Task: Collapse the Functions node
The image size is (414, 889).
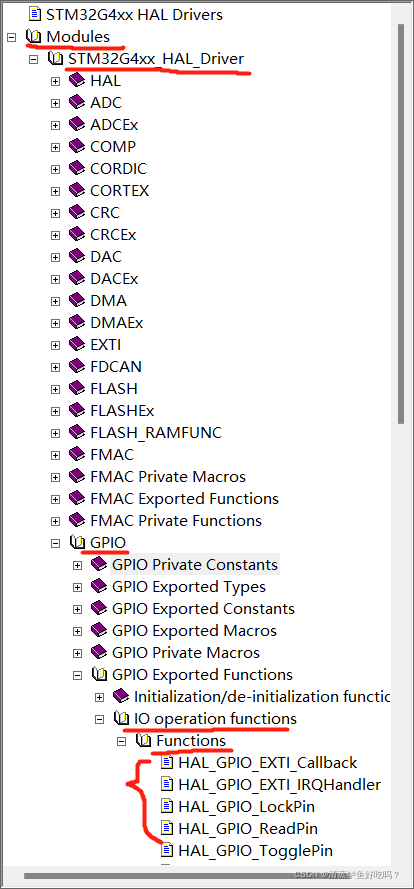Action: pos(121,741)
